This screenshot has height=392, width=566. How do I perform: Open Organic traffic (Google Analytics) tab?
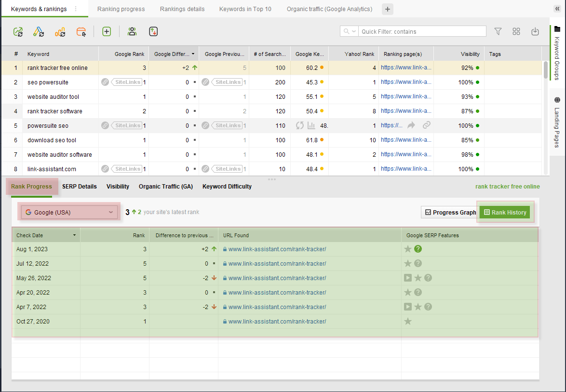330,9
